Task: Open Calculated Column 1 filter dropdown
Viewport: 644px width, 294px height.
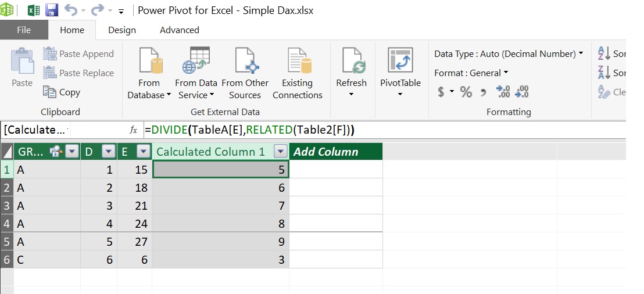Action: tap(281, 152)
